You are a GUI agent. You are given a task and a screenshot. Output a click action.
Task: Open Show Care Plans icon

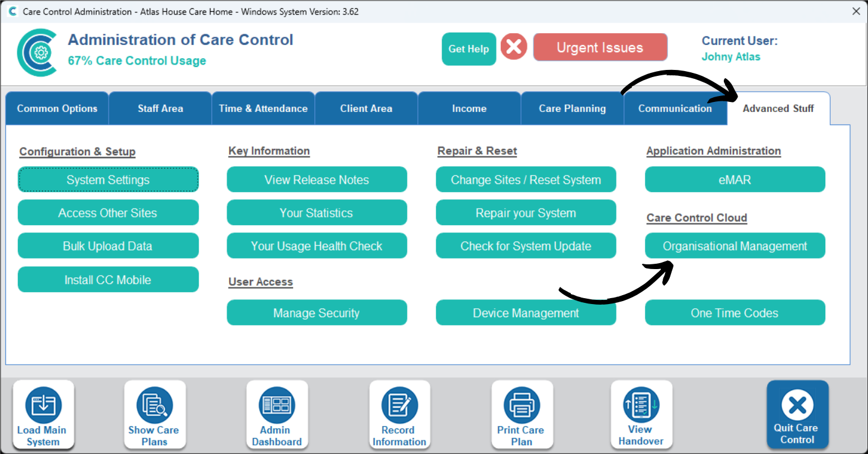[154, 414]
